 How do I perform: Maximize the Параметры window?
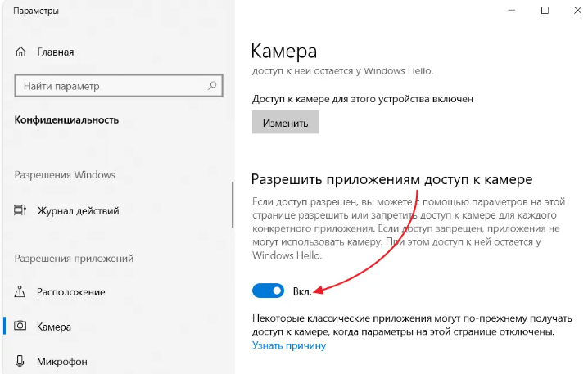[545, 11]
